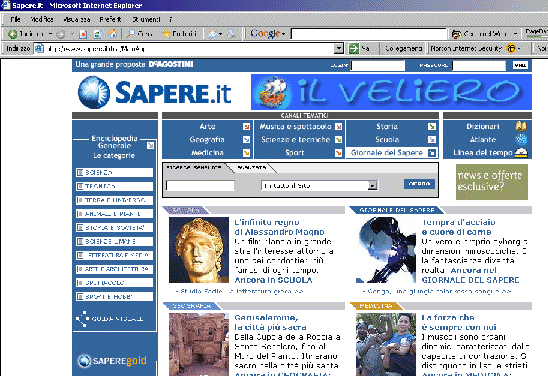Viewport: 548px width, 376px height.
Task: Open the Preferiti menu
Action: tap(110, 20)
